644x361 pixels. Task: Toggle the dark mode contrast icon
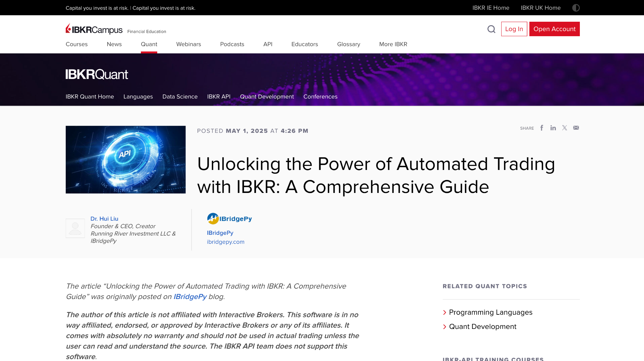point(576,8)
